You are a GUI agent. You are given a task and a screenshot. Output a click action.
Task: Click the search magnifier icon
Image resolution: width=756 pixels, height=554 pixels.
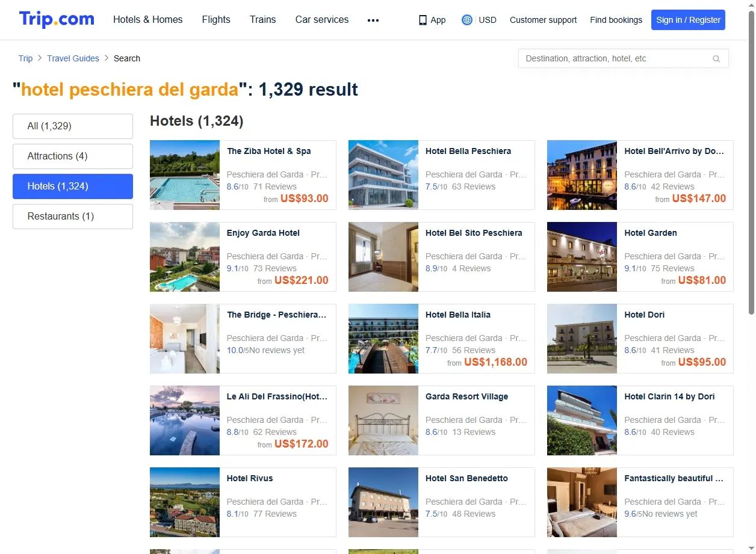click(716, 58)
